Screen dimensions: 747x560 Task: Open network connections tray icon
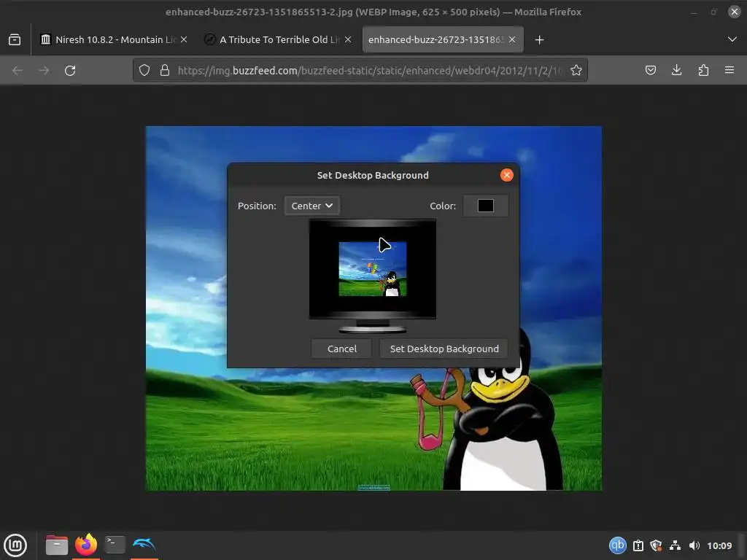pos(675,545)
